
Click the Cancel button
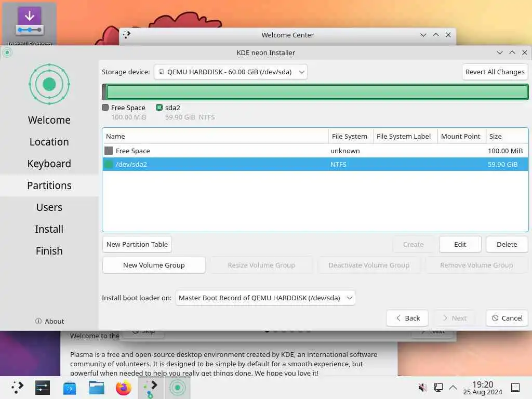point(507,318)
